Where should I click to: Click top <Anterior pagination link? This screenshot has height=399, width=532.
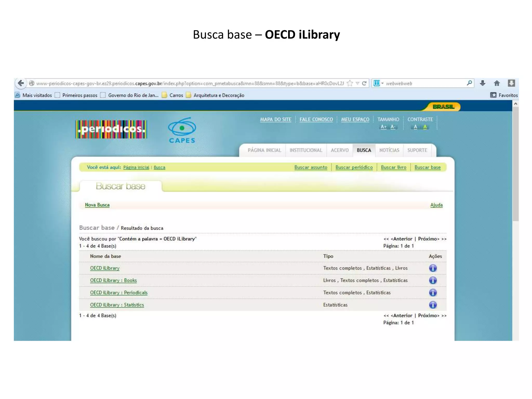401,239
